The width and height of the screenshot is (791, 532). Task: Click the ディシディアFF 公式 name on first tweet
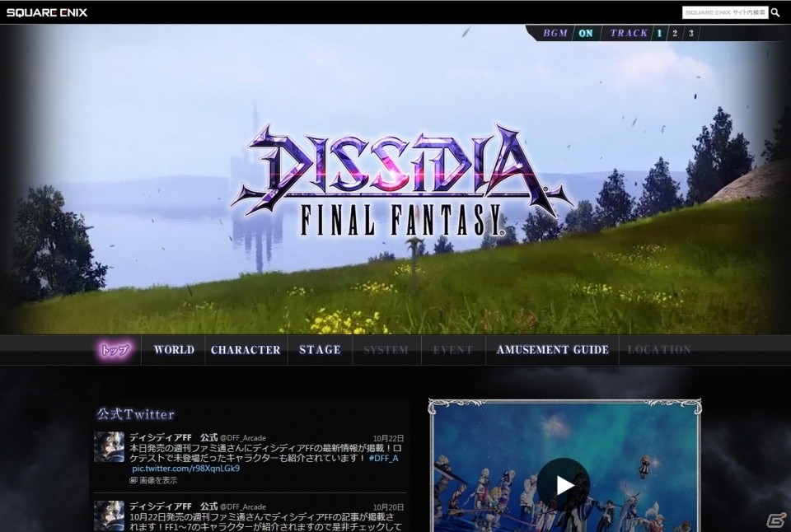tap(173, 437)
